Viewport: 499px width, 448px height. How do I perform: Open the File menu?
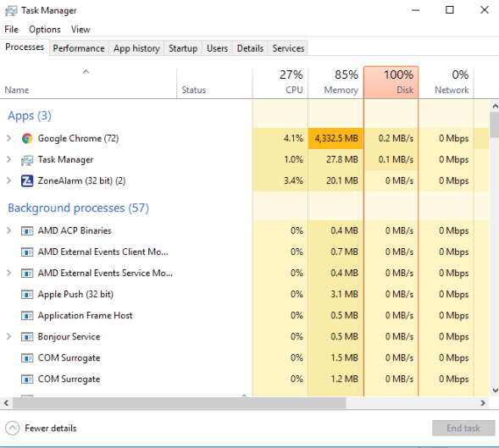click(12, 30)
